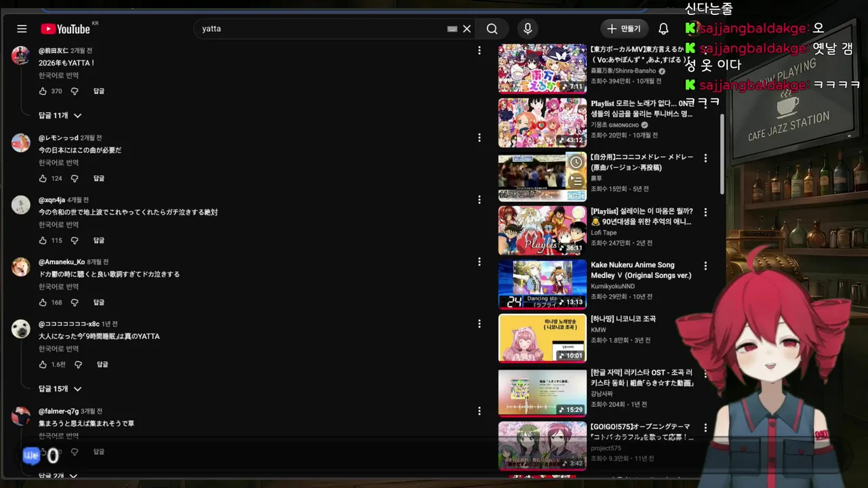The width and height of the screenshot is (868, 488).
Task: Open @Amaneku_Ko profile avatar
Action: click(x=21, y=266)
